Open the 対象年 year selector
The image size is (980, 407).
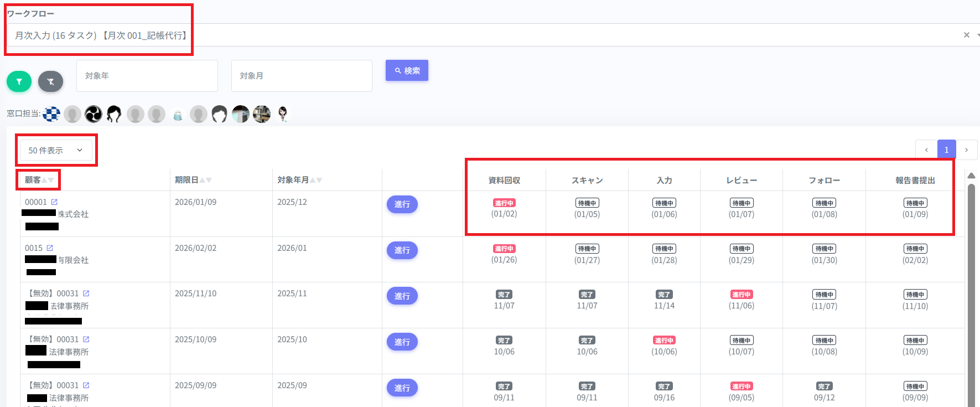tap(147, 76)
